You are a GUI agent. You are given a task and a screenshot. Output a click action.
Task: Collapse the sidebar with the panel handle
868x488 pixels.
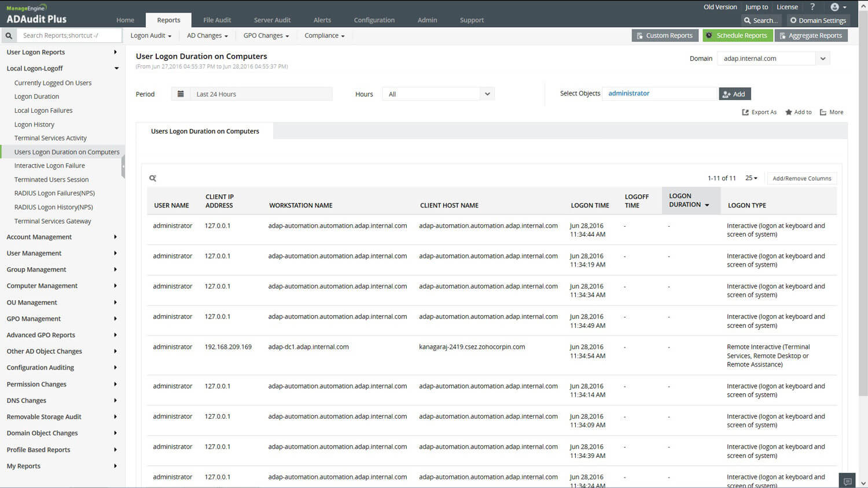123,166
